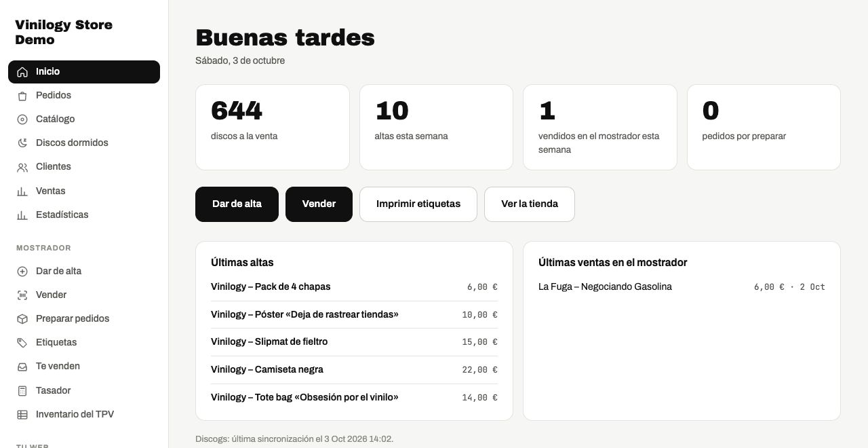This screenshot has height=448, width=868.
Task: Click the table icon beside Inventario del TPV
Action: [22, 415]
